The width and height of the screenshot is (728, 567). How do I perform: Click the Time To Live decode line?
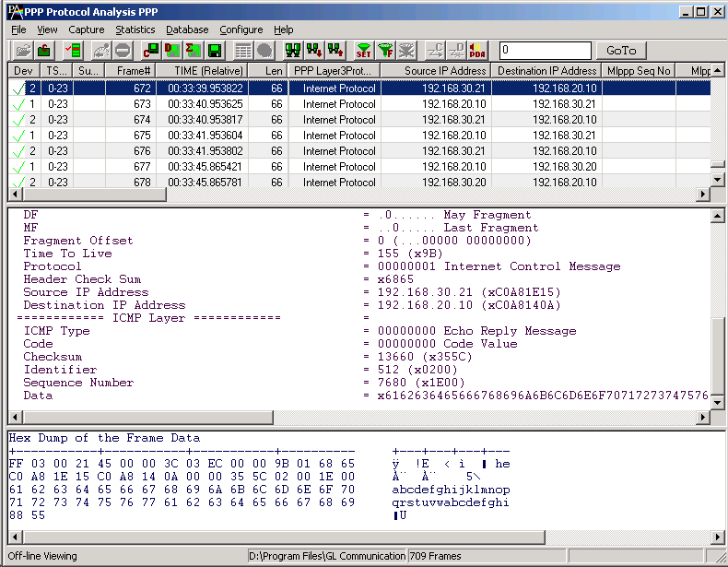233,254
